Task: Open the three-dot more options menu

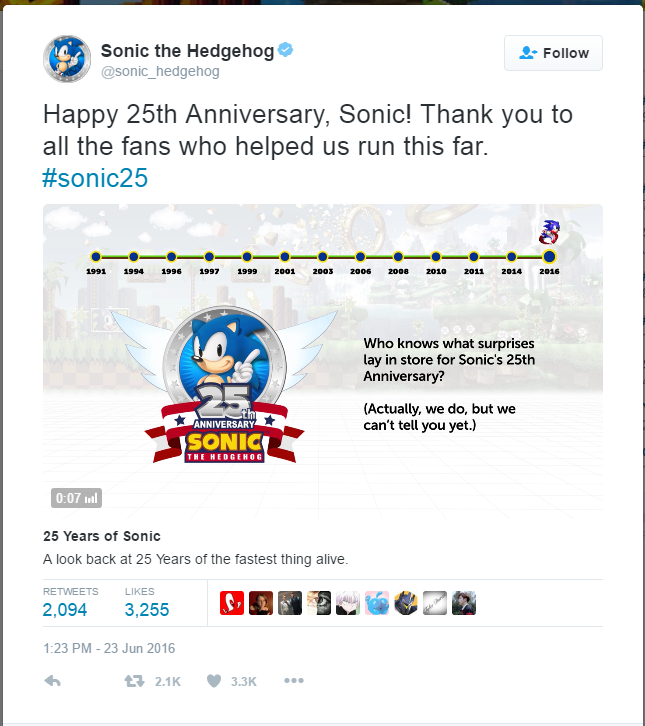Action: pos(293,681)
